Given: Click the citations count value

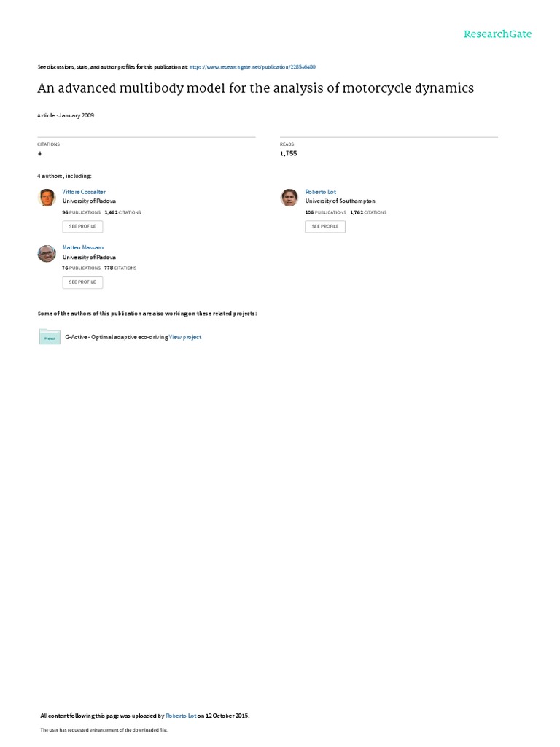Looking at the screenshot, I should pos(39,153).
